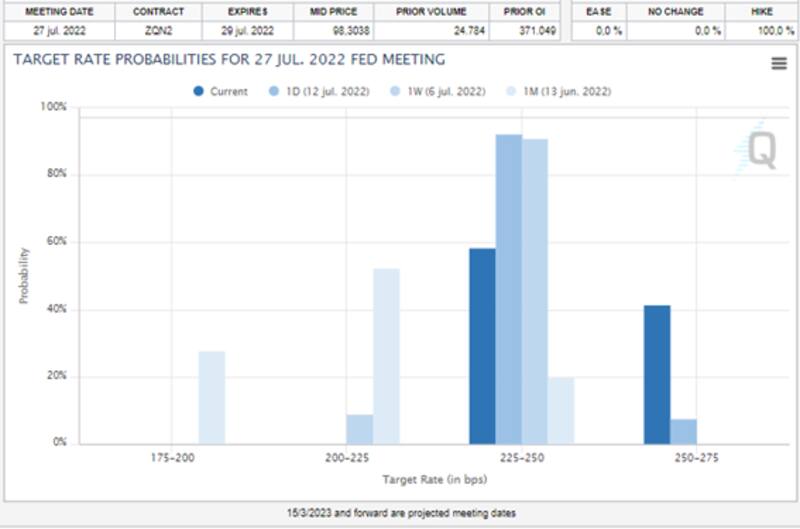Click the Target Rate Probabilities chart title
The width and height of the screenshot is (800, 529).
pos(229,60)
